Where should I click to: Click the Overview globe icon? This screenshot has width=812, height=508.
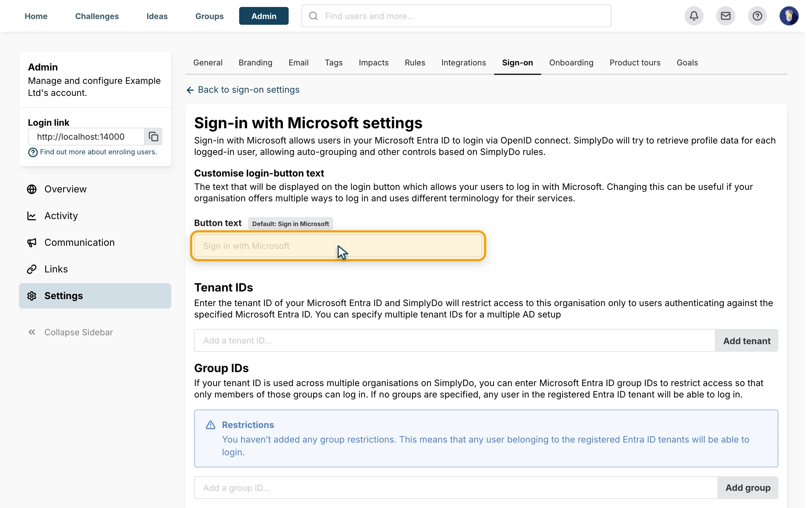pos(32,189)
